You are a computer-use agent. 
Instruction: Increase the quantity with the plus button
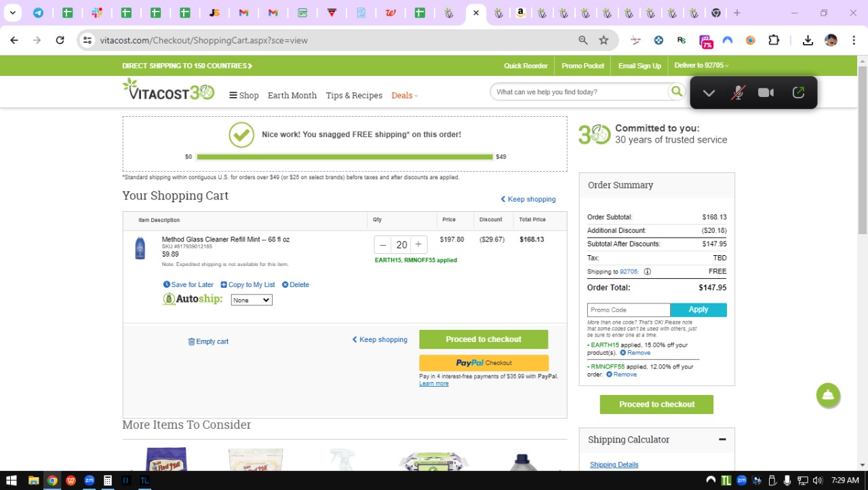click(x=418, y=245)
